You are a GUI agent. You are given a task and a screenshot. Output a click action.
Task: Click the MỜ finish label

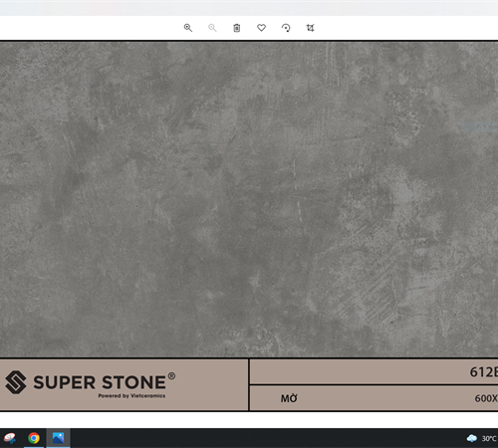coord(289,398)
